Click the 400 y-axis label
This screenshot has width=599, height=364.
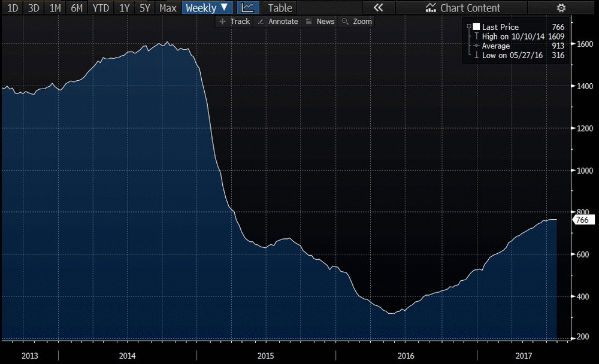coord(583,296)
